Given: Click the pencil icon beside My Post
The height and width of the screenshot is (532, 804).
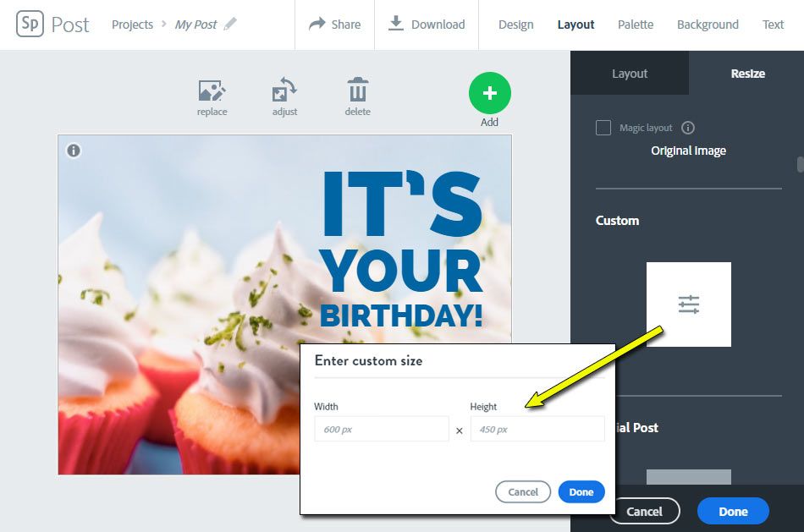Looking at the screenshot, I should [x=230, y=24].
